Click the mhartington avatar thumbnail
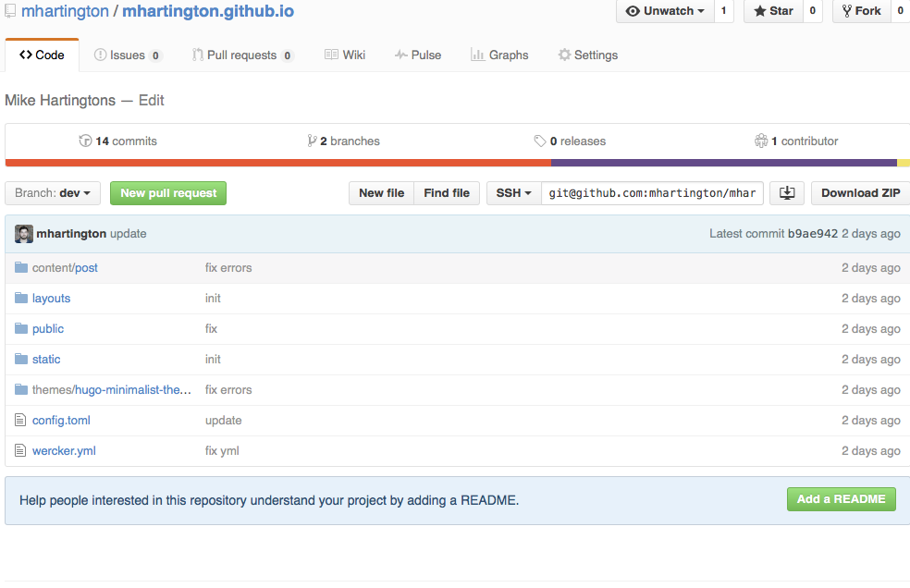910x588 pixels. click(x=24, y=234)
